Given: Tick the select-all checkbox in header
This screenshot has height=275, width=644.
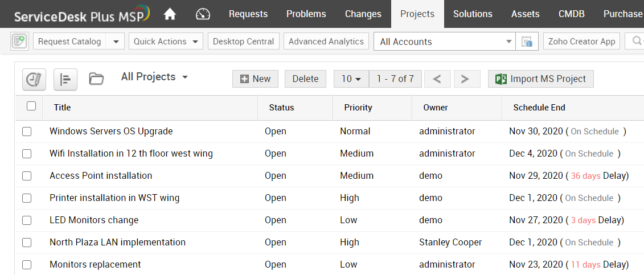Looking at the screenshot, I should pos(31,106).
